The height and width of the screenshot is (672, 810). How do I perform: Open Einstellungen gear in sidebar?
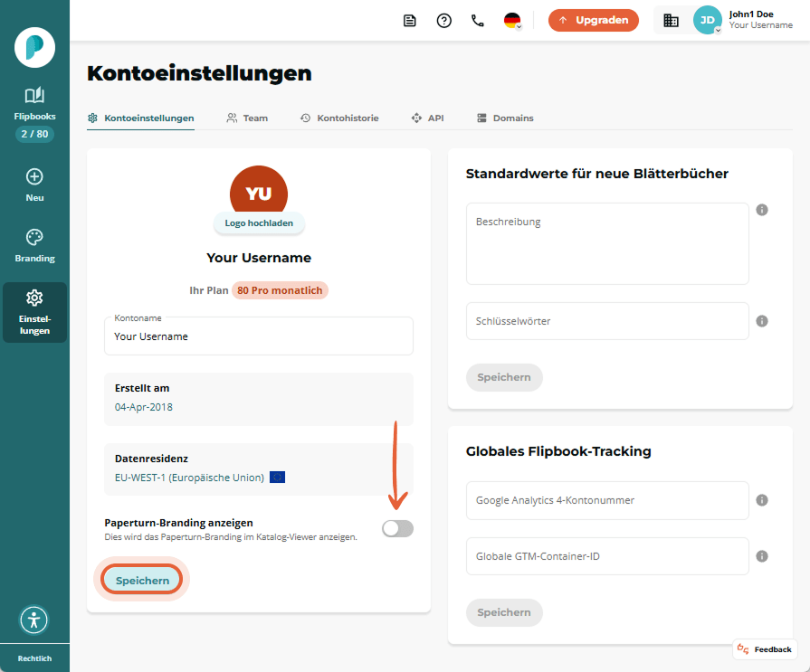[x=34, y=312]
